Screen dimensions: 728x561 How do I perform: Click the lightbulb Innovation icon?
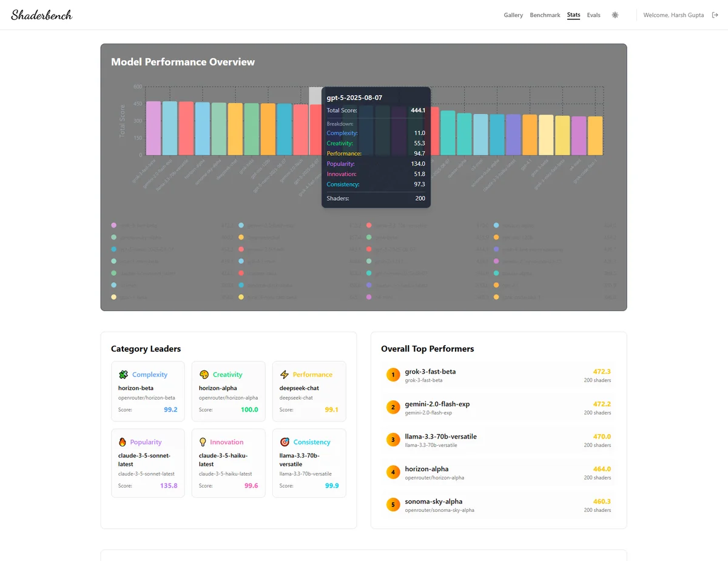click(x=203, y=442)
